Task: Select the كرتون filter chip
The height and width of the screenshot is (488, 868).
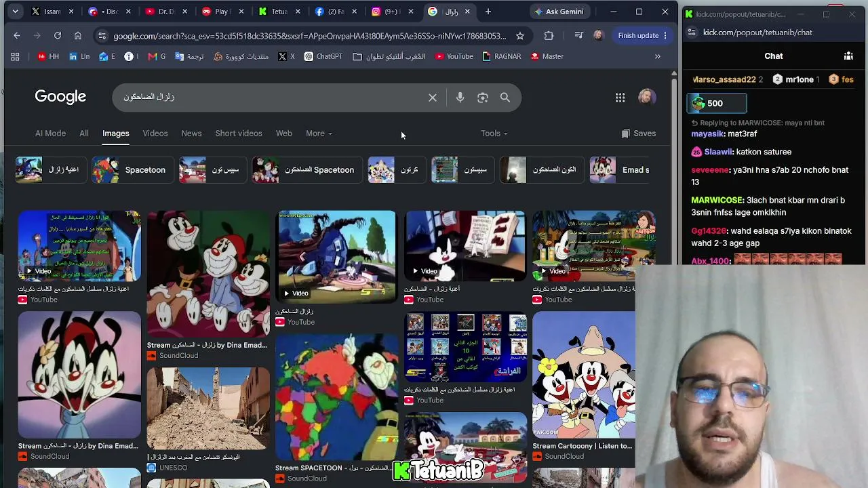Action: (396, 170)
